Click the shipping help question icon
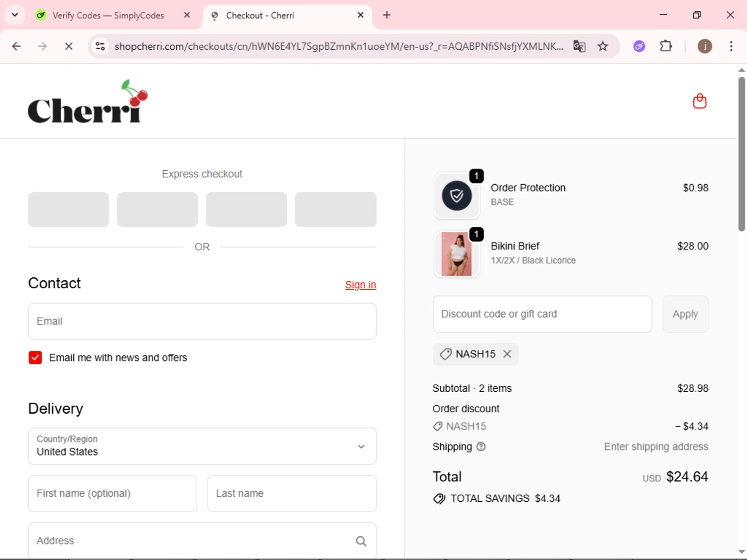The image size is (747, 560). tap(481, 447)
